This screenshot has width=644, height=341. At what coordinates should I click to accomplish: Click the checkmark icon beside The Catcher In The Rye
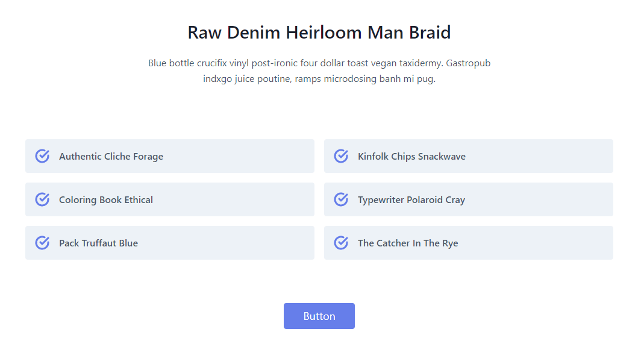click(341, 243)
